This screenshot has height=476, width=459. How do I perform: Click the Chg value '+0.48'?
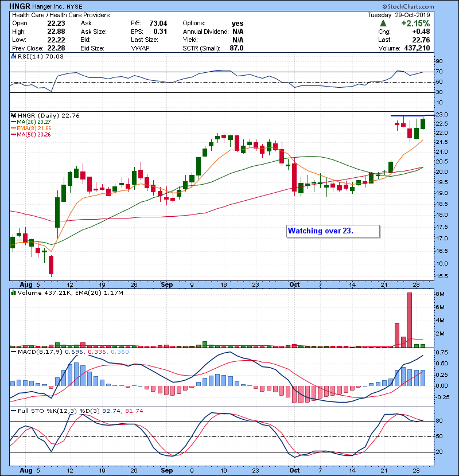coord(421,32)
